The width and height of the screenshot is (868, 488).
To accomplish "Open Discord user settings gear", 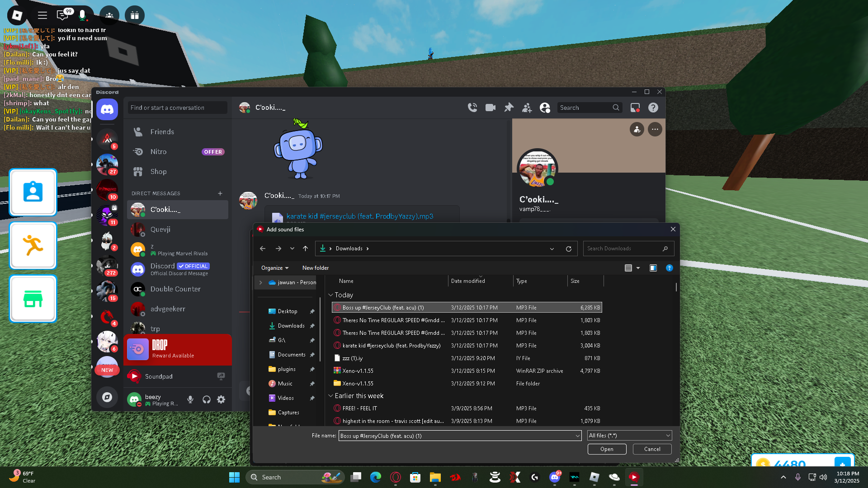I will coord(221,399).
